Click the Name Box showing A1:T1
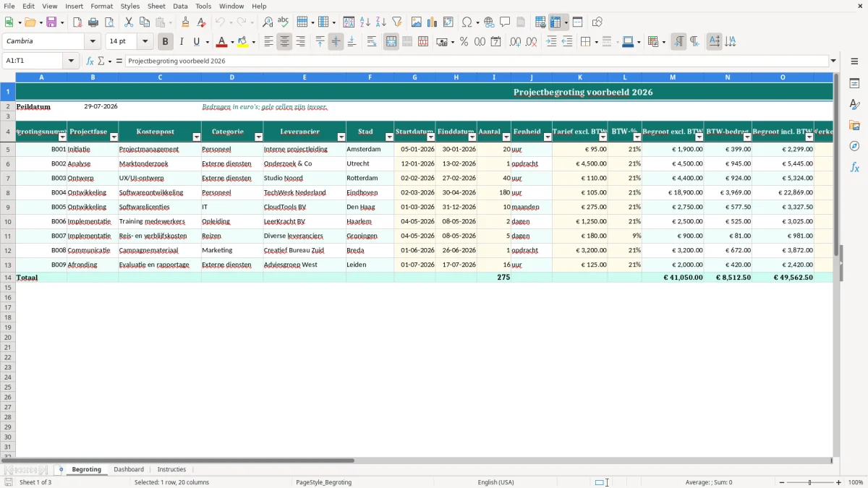Image resolution: width=868 pixels, height=488 pixels. pyautogui.click(x=34, y=61)
